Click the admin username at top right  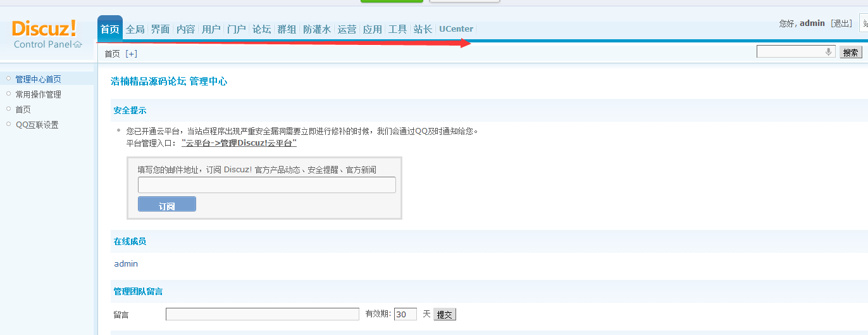[x=812, y=23]
